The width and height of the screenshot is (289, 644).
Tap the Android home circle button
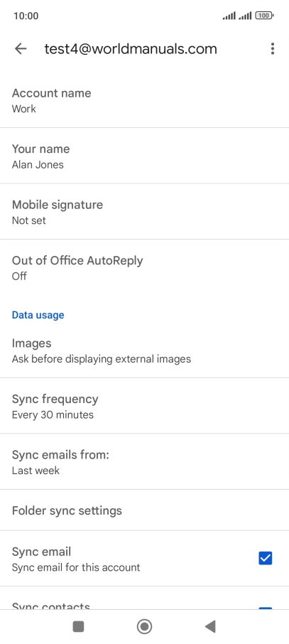145,626
